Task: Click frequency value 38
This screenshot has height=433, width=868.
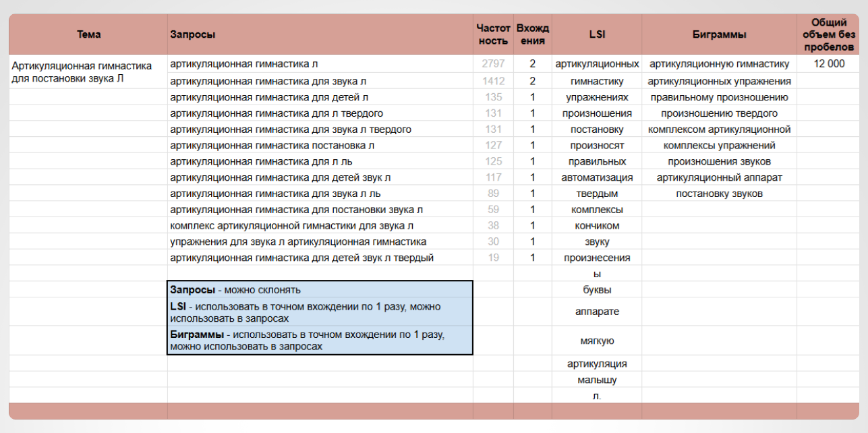Action: pos(494,226)
